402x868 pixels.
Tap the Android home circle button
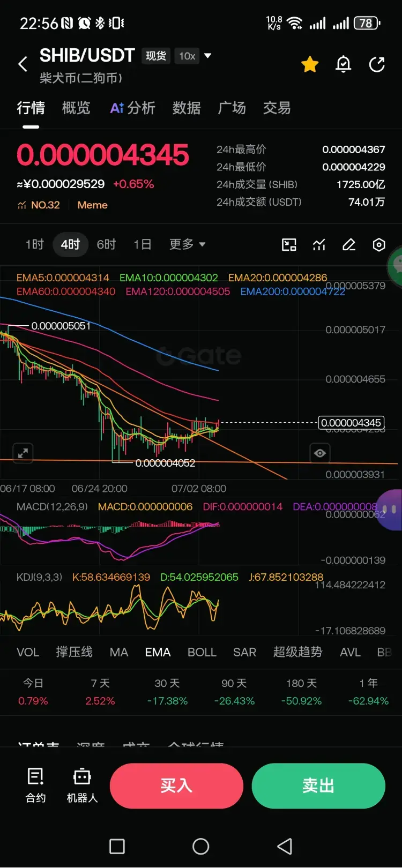[x=201, y=847]
